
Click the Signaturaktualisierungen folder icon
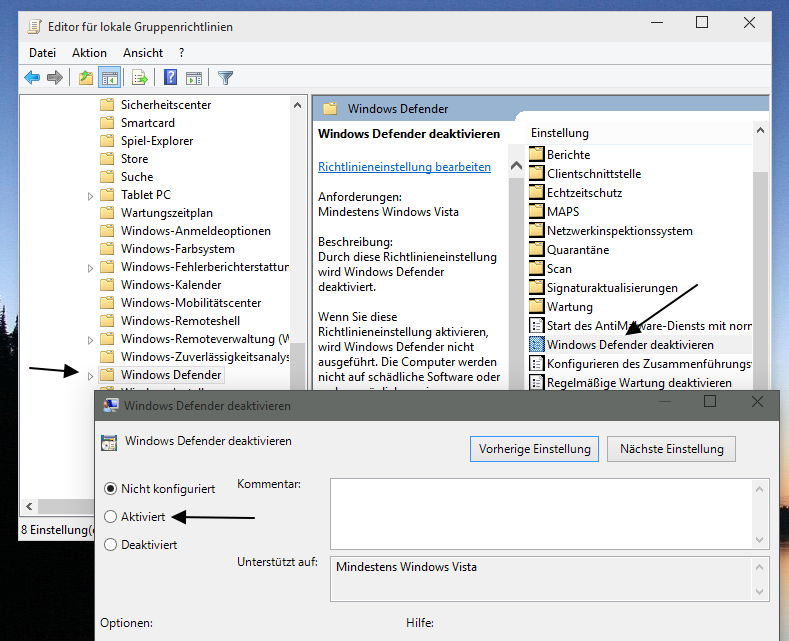pyautogui.click(x=536, y=287)
